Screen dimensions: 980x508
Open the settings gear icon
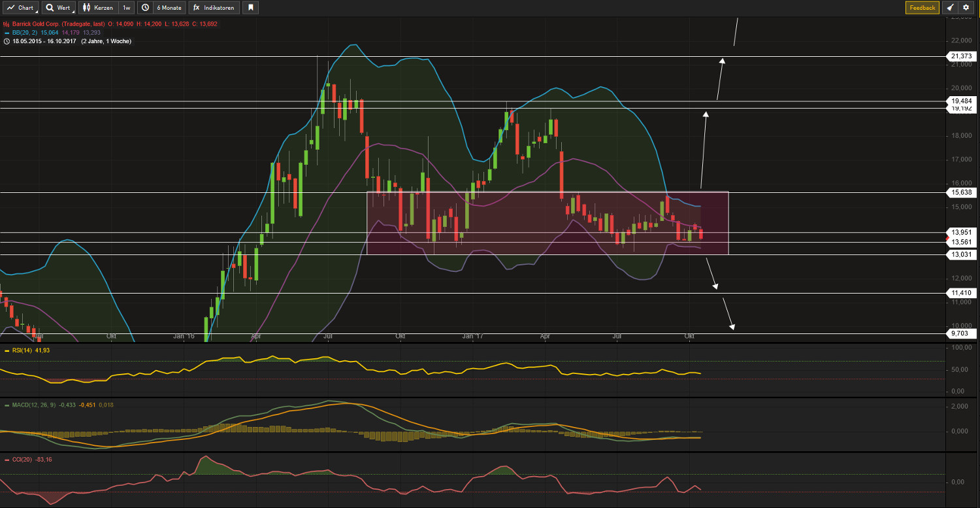[x=966, y=7]
